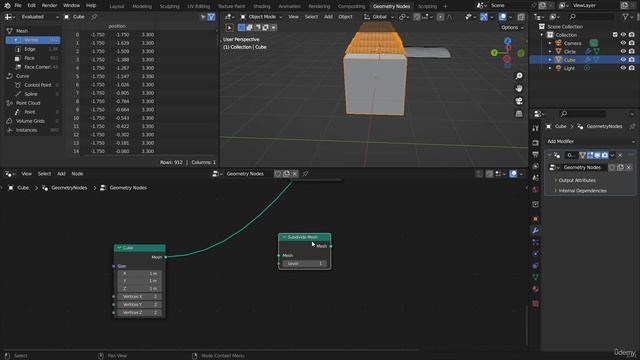Viewport: 640px width, 360px height.
Task: Open the World properties tab
Action: coord(536,189)
